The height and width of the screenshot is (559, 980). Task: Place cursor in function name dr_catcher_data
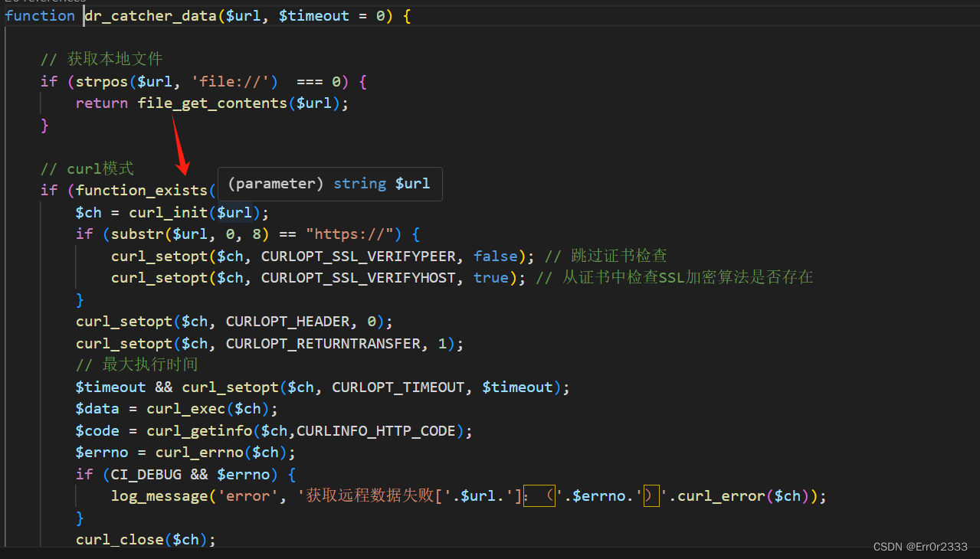pos(149,15)
